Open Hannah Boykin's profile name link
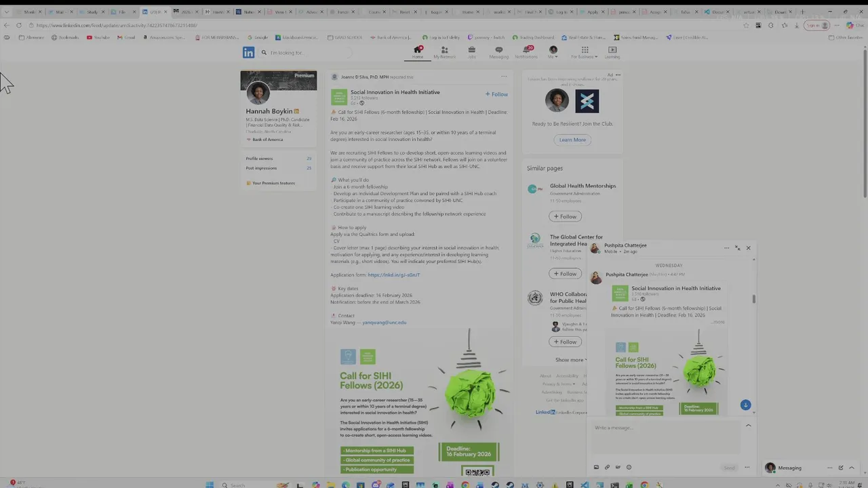This screenshot has width=868, height=488. tap(269, 111)
